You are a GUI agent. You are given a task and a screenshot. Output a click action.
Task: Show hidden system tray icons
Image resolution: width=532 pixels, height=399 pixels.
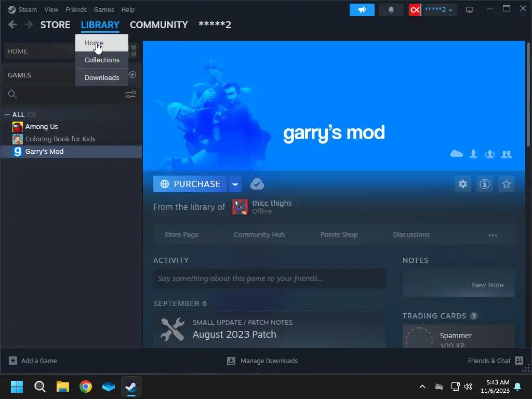click(422, 387)
